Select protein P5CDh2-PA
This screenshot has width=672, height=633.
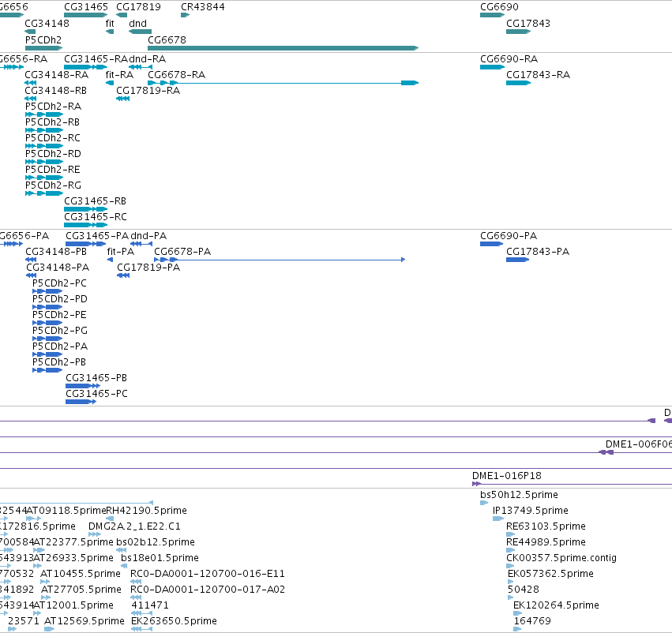60,346
